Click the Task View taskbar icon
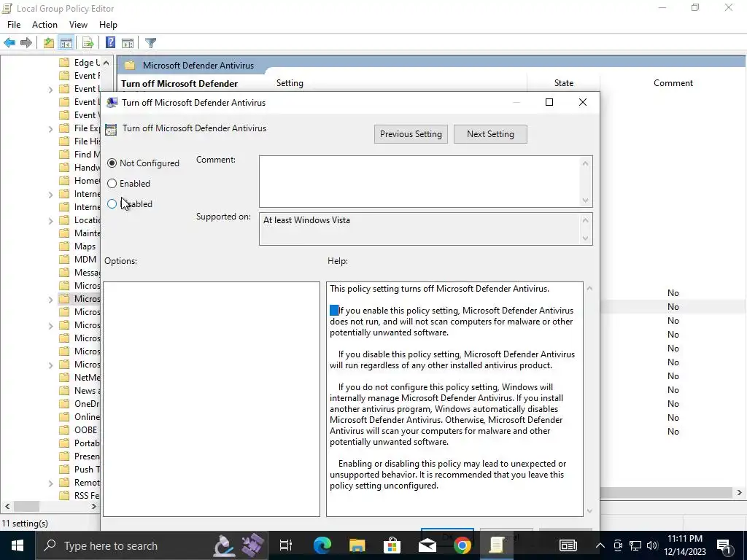The image size is (747, 560). tap(286, 545)
